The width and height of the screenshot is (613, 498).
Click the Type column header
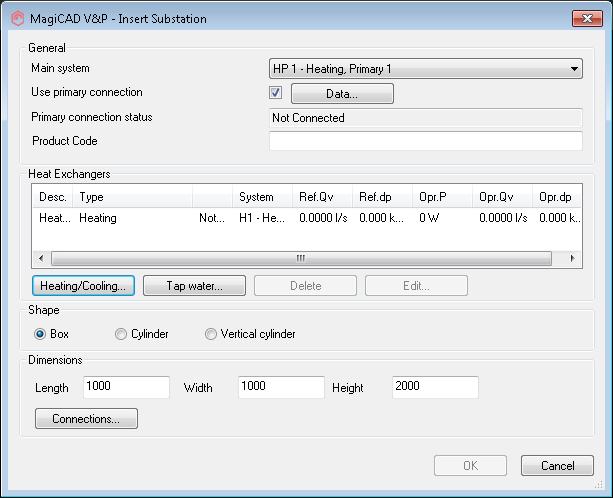[x=133, y=197]
